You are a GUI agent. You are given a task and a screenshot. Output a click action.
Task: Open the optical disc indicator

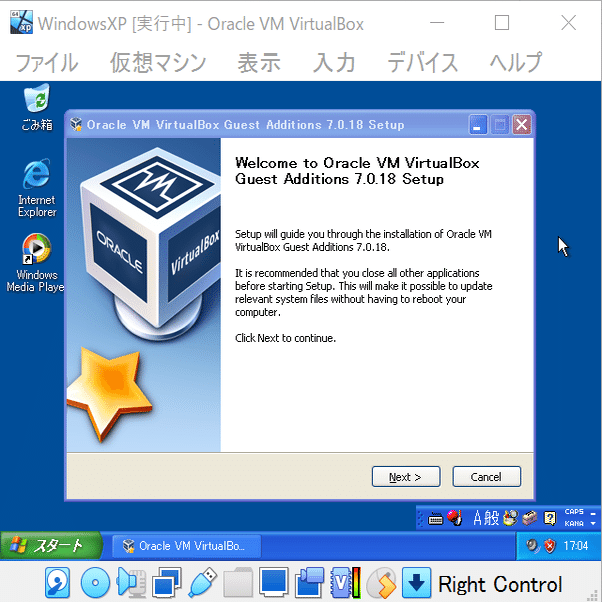[x=95, y=583]
